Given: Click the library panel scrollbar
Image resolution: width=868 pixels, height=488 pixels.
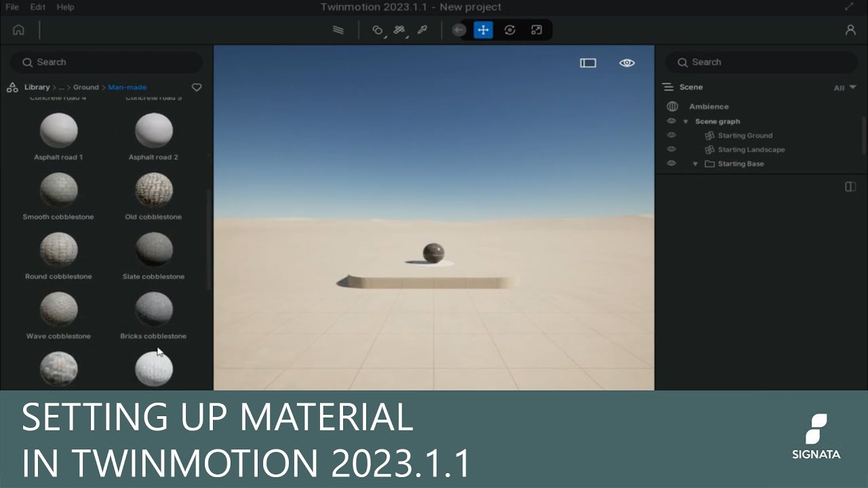Looking at the screenshot, I should [209, 241].
